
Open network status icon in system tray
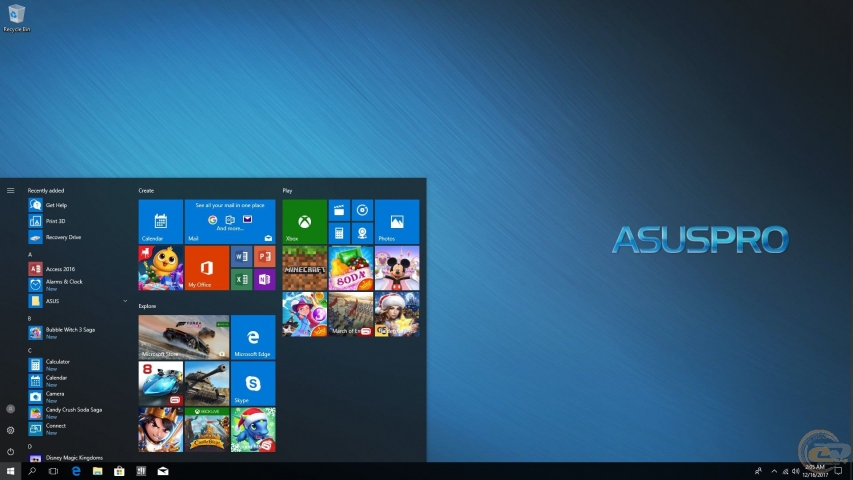pos(785,471)
